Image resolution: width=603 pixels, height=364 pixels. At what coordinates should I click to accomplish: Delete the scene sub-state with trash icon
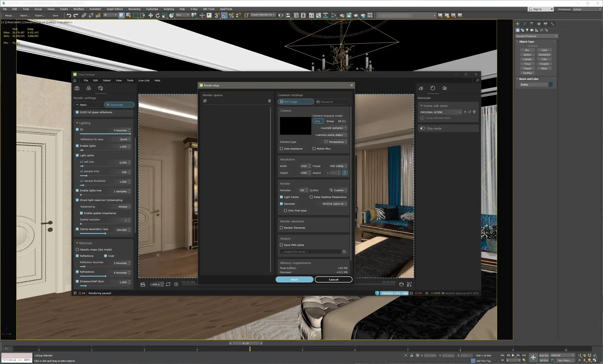474,112
